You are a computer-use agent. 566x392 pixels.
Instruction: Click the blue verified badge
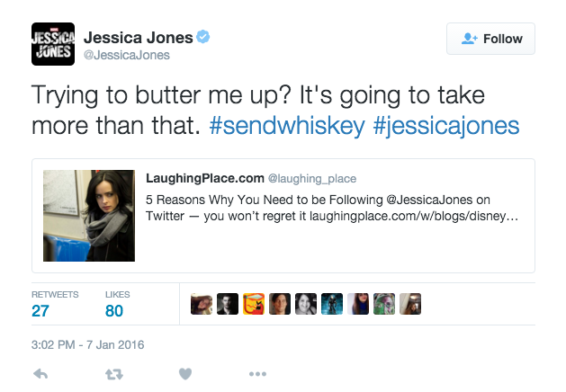pos(204,38)
